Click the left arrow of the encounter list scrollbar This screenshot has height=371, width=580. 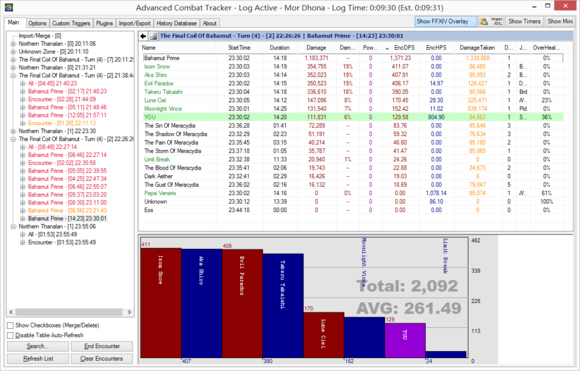(11, 312)
